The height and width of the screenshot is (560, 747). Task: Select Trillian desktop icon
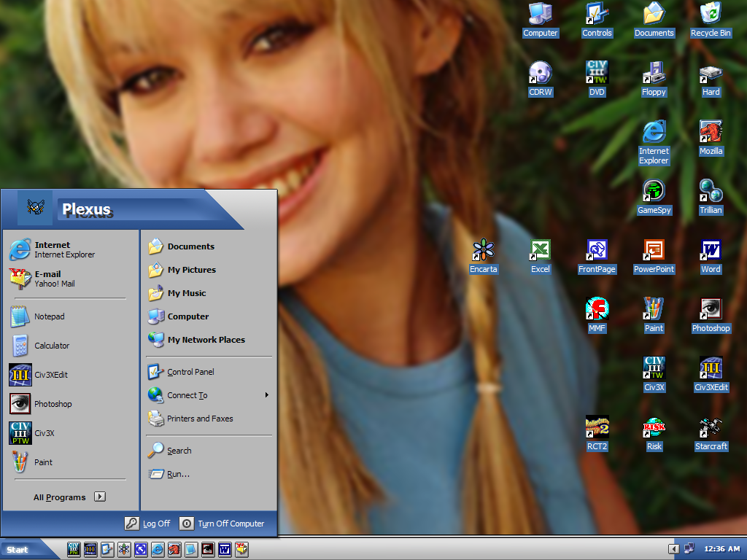pos(711,197)
